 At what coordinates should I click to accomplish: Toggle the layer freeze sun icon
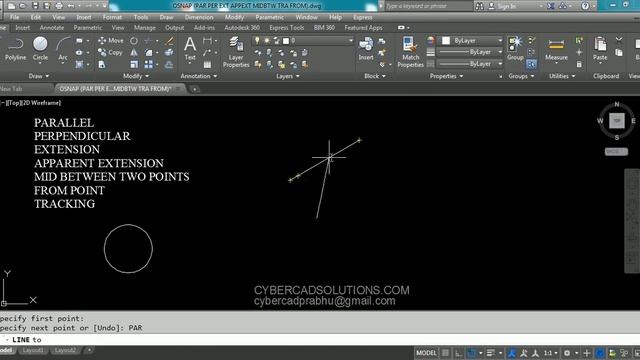tap(267, 40)
